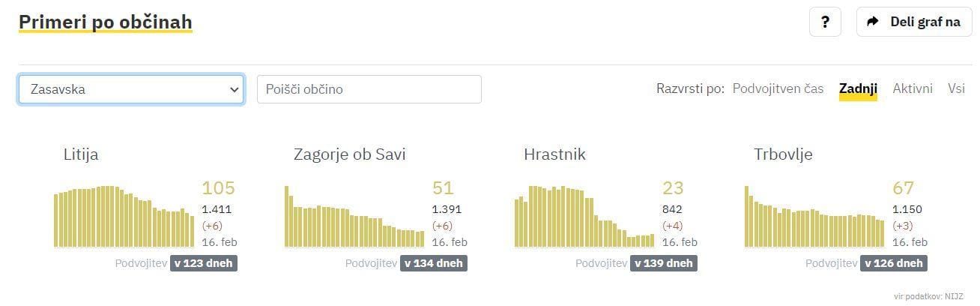The width and height of the screenshot is (980, 306).
Task: Select the Zadnji sort option
Action: point(858,88)
